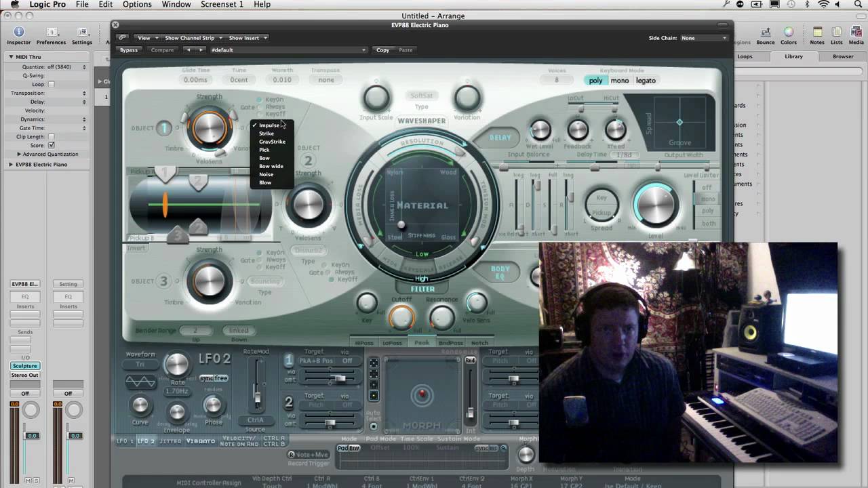Open the Quantize off (3840) popup
868x488 pixels.
tap(66, 66)
